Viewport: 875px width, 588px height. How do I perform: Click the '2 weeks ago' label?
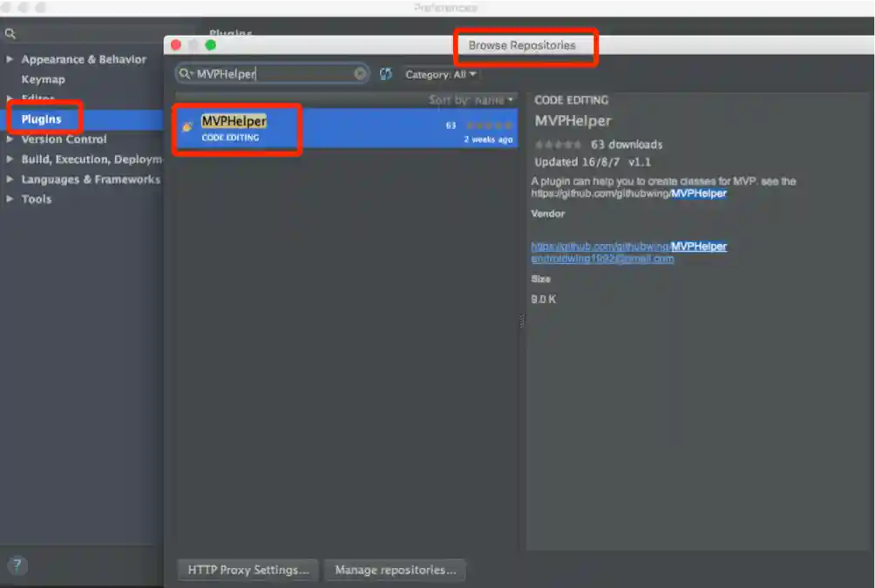[488, 139]
